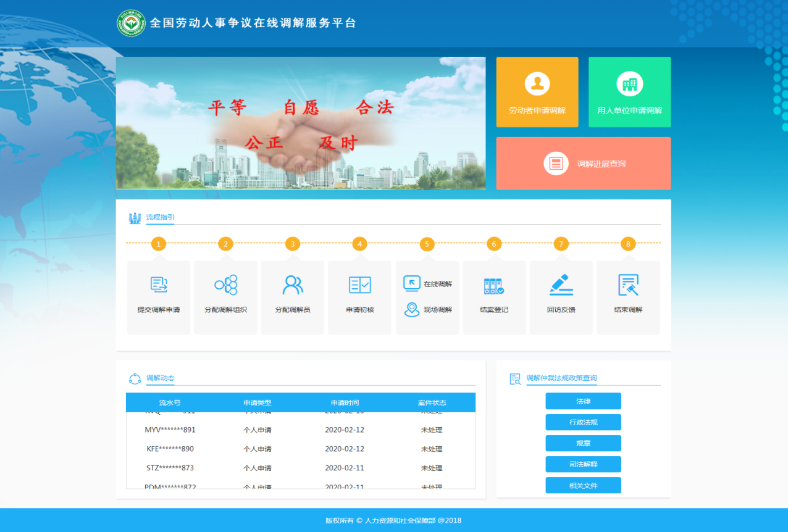Click the 调解动态 section circular icon
Viewport: 788px width, 532px height.
pyautogui.click(x=135, y=378)
